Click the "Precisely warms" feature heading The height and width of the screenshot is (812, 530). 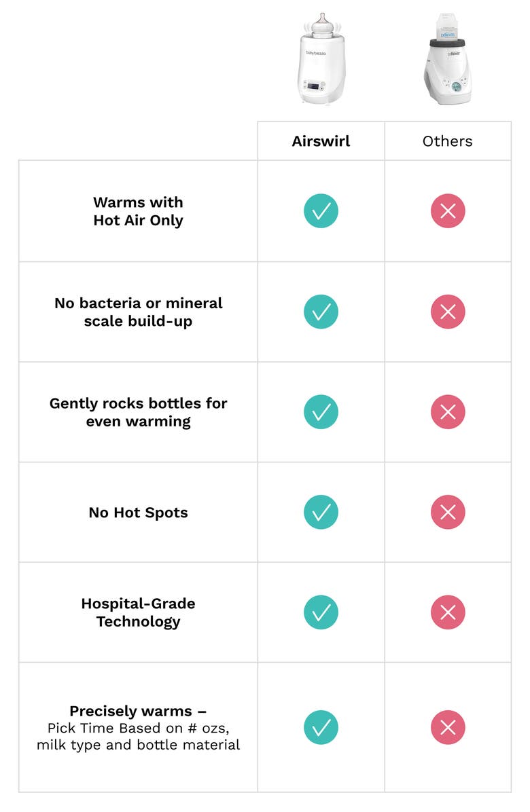(x=138, y=712)
